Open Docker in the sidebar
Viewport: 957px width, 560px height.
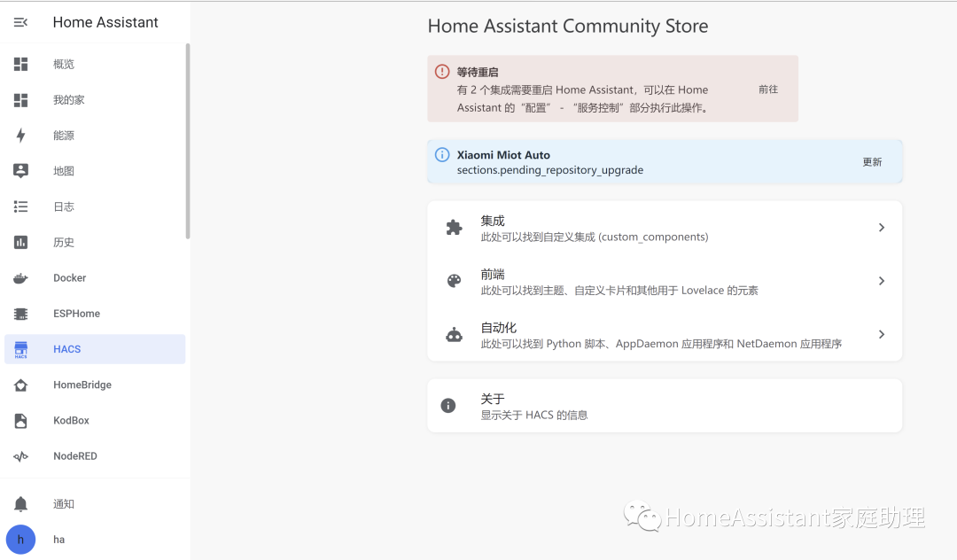95,278
